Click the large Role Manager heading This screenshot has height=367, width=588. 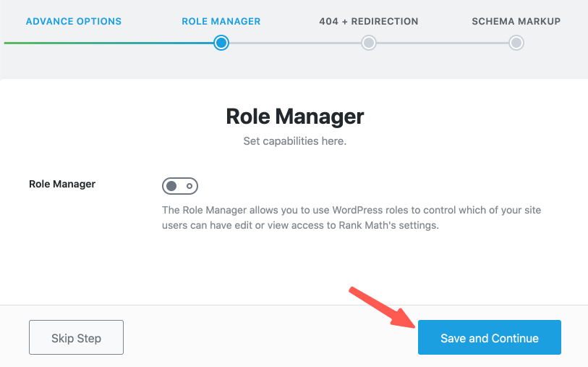(x=295, y=116)
